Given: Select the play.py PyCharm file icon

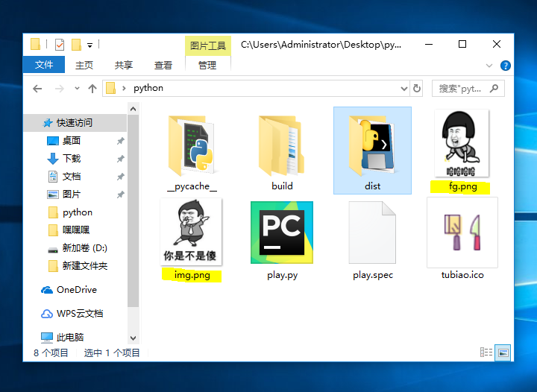Looking at the screenshot, I should [282, 233].
